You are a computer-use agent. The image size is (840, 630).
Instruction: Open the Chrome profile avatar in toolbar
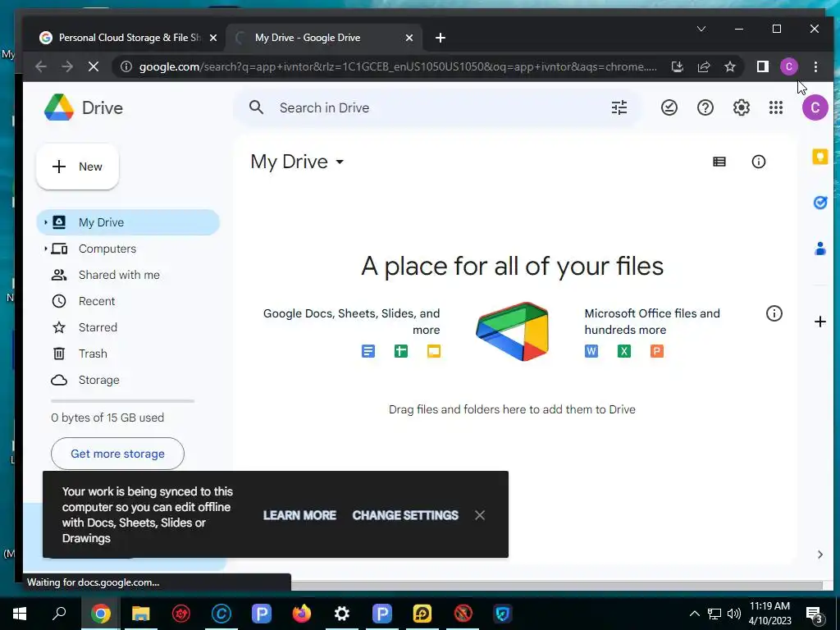(788, 66)
